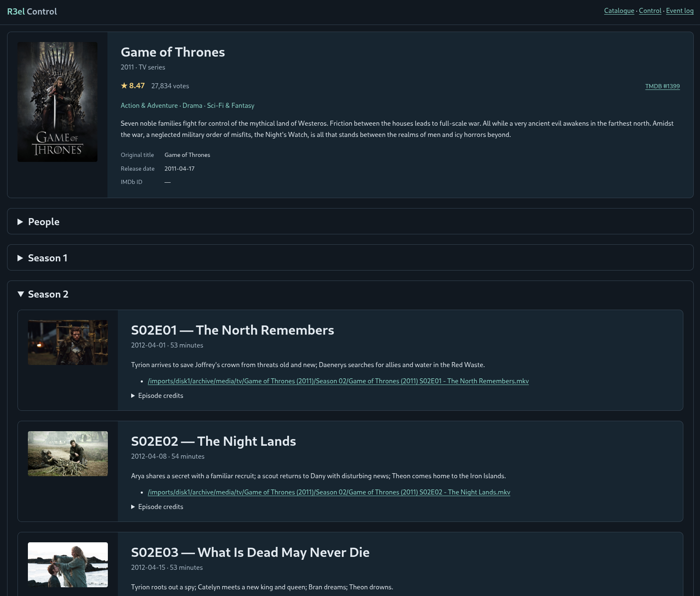Click the star rating 8.47
Viewport: 700px width, 596px height.
tap(133, 86)
